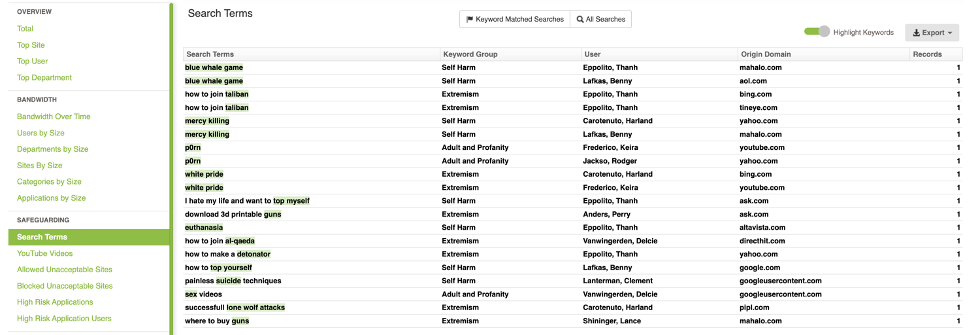Go to Allowed Unacceptable Sites
The image size is (980, 335).
pos(65,270)
